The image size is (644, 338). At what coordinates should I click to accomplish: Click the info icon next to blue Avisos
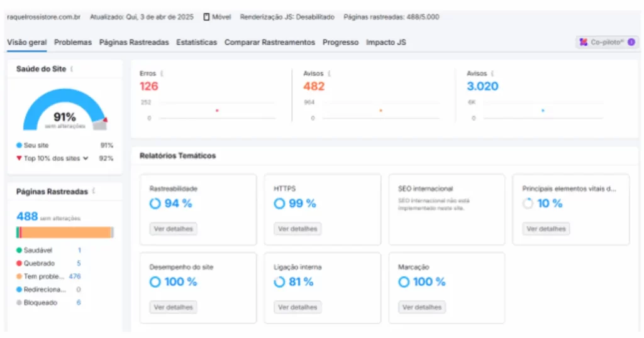click(x=492, y=74)
